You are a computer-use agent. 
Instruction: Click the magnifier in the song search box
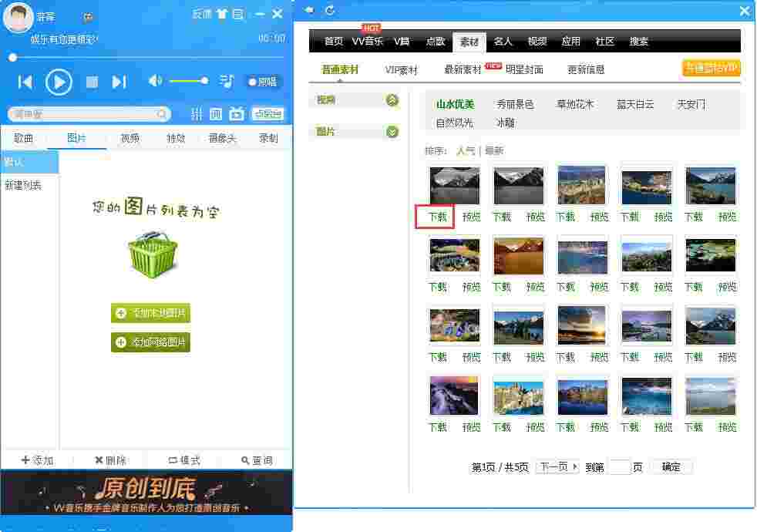[159, 113]
